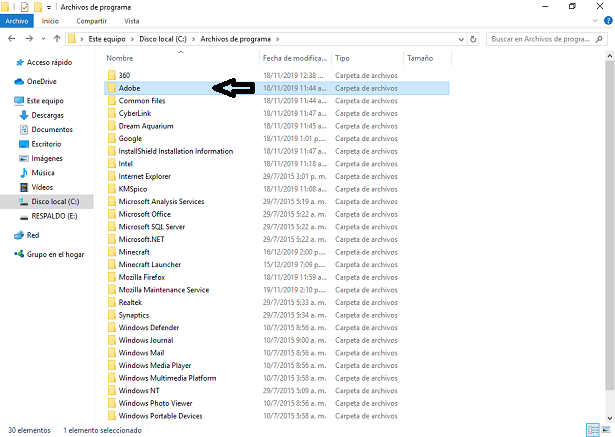Click Archivos de programa breadcrumb segment
Image resolution: width=615 pixels, height=437 pixels.
(x=235, y=39)
